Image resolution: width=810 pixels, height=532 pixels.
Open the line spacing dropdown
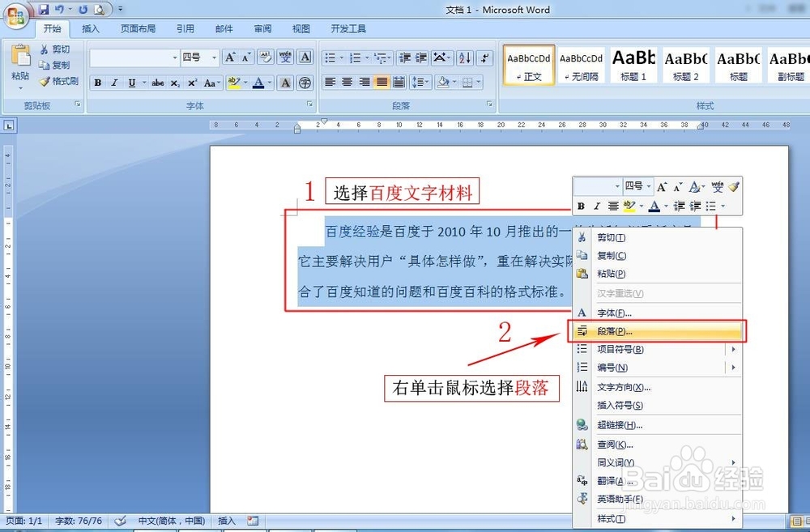point(420,83)
